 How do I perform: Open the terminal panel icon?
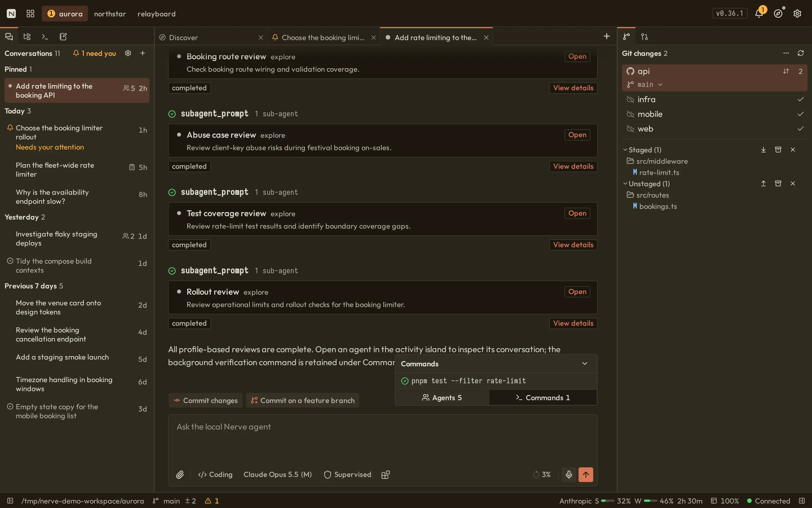[45, 37]
